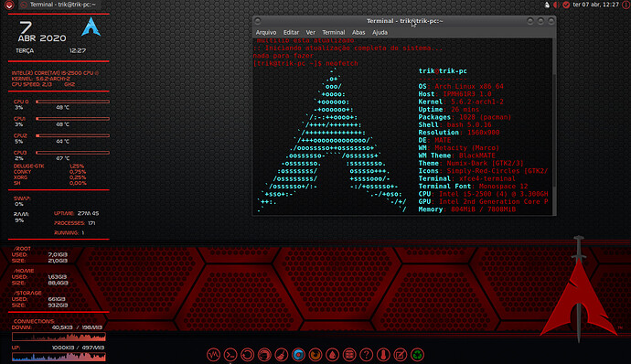Viewport: 631px width, 364px height.
Task: Open the file manager dock icon
Action: click(x=264, y=355)
